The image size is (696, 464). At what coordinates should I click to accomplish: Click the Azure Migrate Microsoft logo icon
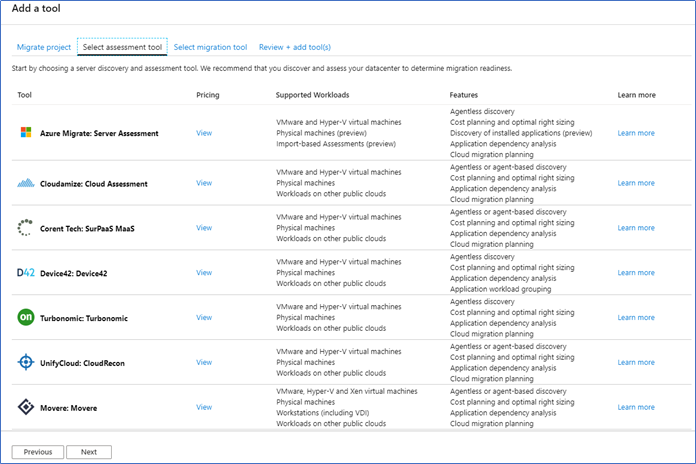(x=26, y=132)
